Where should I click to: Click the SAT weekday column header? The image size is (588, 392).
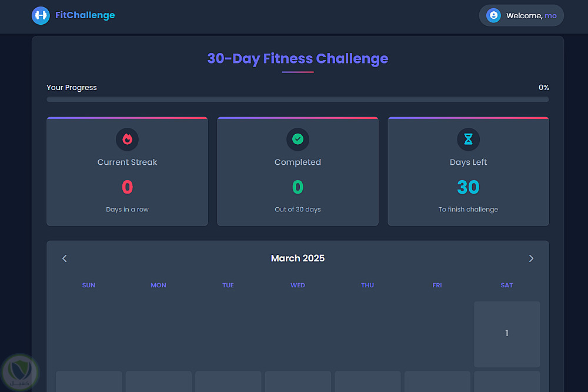[x=507, y=285]
